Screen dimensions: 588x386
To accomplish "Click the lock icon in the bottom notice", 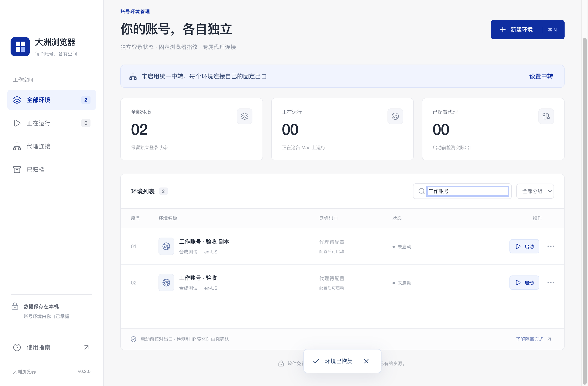I will pyautogui.click(x=281, y=364).
